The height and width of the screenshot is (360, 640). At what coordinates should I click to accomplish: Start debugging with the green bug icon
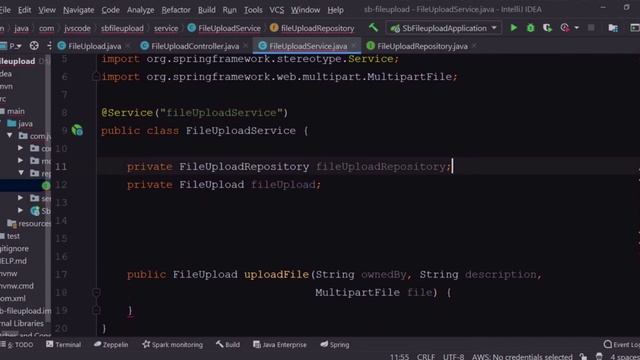(530, 28)
